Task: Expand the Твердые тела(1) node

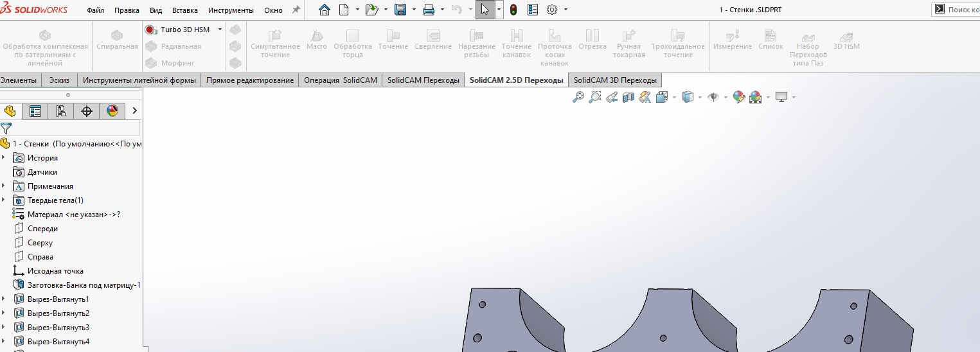Action: (4, 200)
